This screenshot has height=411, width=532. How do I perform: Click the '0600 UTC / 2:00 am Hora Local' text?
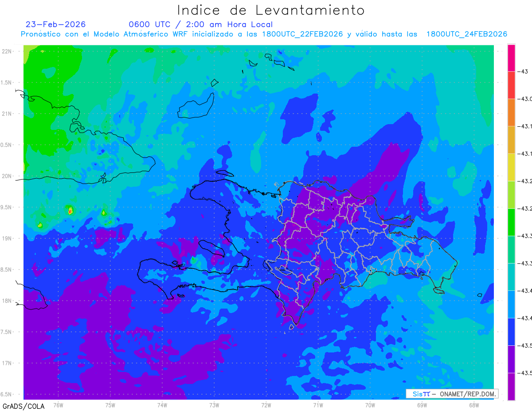200,24
